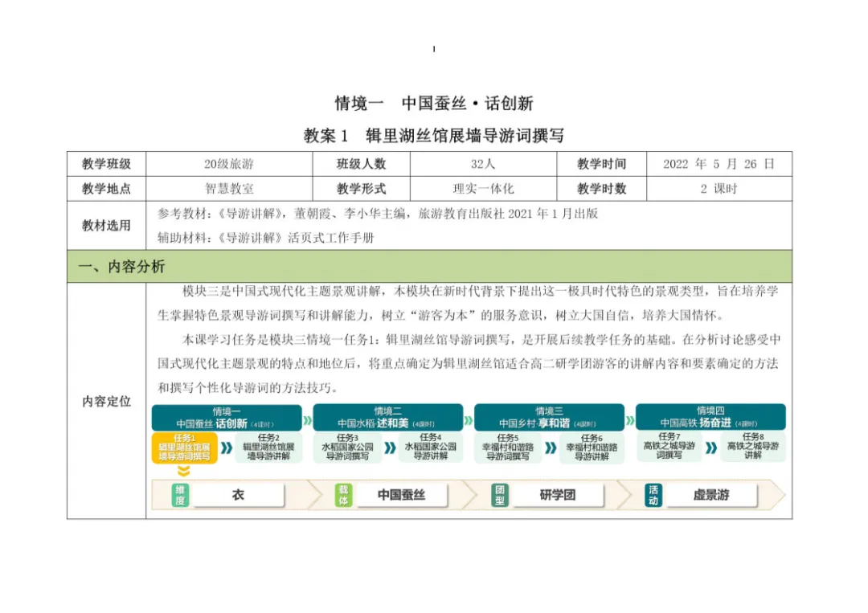Click the 任务5 幸福村和谐路导游词撰写 box

[508, 447]
